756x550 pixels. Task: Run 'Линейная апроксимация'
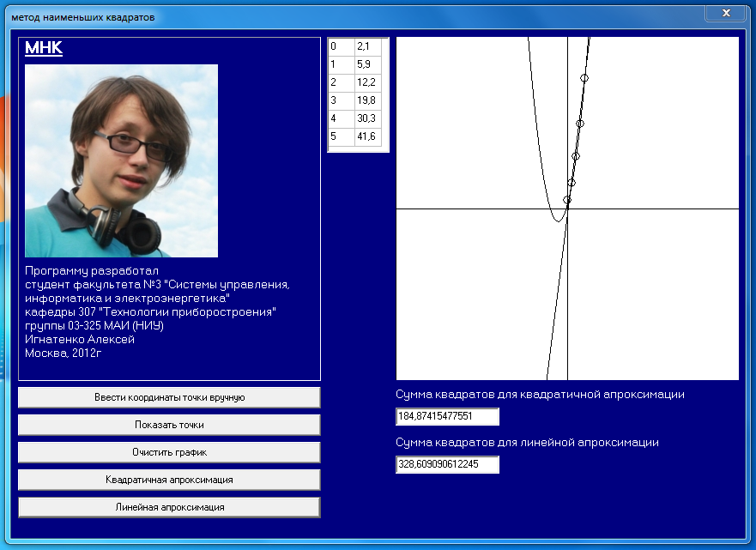tap(169, 508)
